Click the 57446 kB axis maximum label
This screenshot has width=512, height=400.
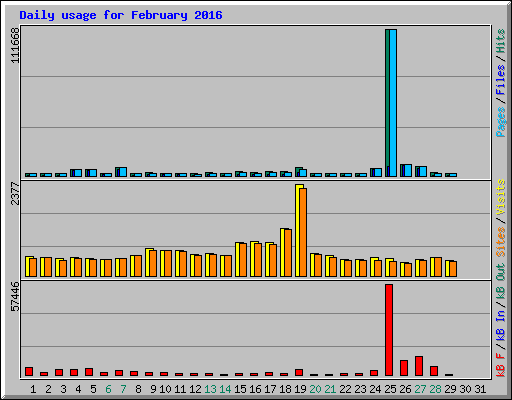tap(15, 296)
